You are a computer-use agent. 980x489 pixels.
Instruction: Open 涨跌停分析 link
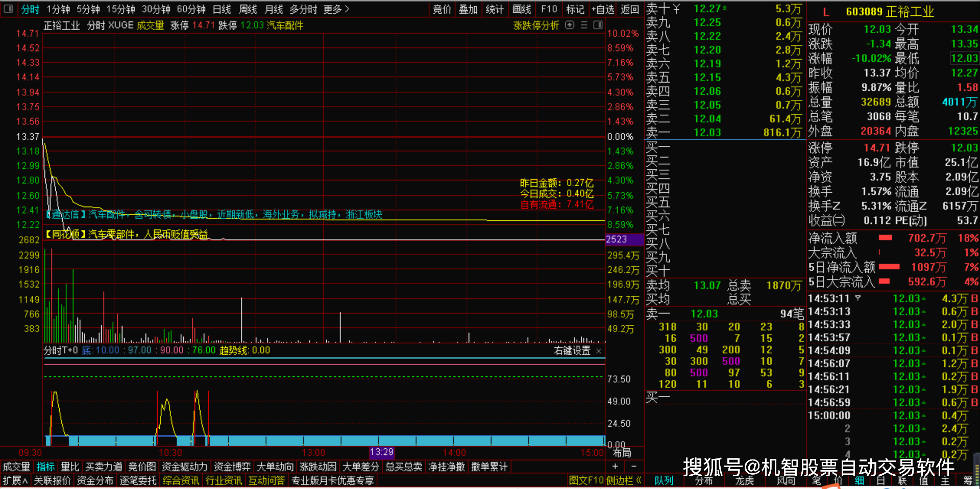pos(536,25)
